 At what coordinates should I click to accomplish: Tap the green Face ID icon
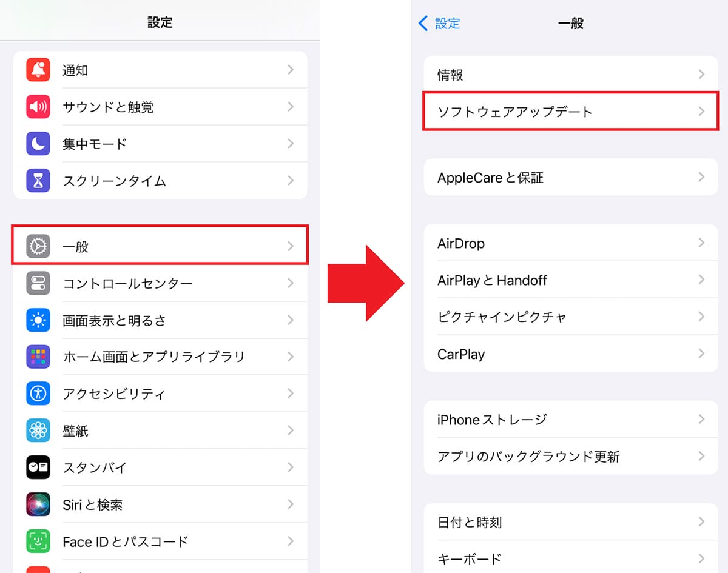38,541
